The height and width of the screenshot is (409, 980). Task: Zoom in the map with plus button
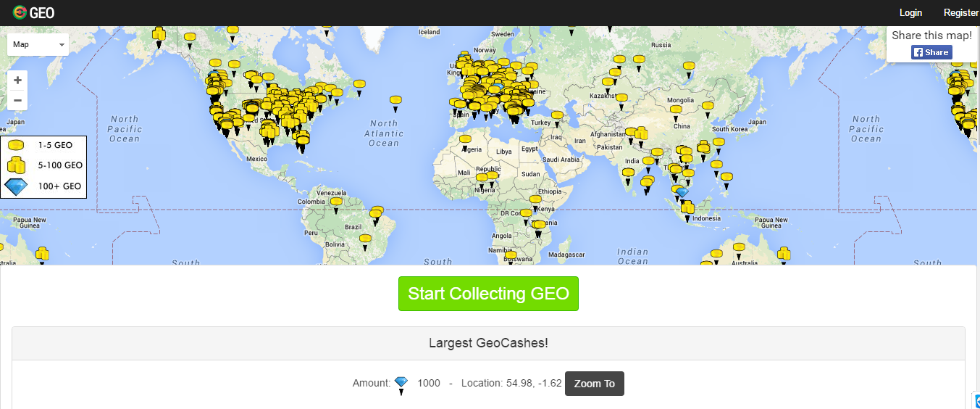coord(17,80)
